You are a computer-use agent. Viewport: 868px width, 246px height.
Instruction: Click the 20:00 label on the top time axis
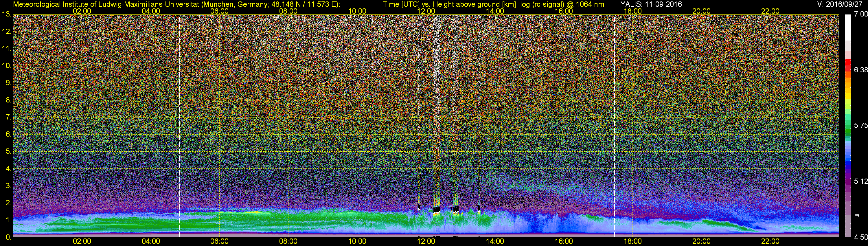pos(702,11)
